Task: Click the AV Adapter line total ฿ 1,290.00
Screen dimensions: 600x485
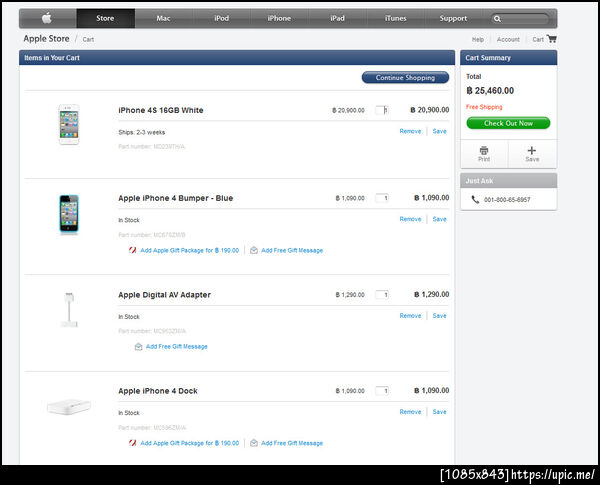Action: (432, 294)
